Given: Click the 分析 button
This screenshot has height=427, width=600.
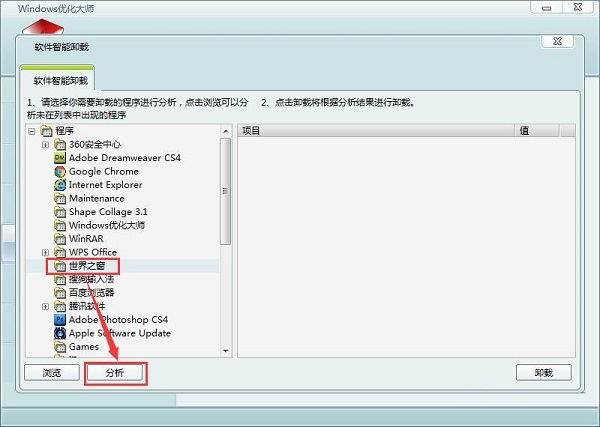Looking at the screenshot, I should tap(115, 373).
